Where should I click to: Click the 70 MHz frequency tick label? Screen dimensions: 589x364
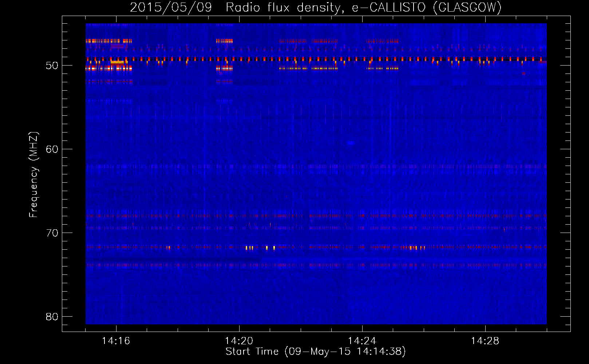click(x=52, y=233)
